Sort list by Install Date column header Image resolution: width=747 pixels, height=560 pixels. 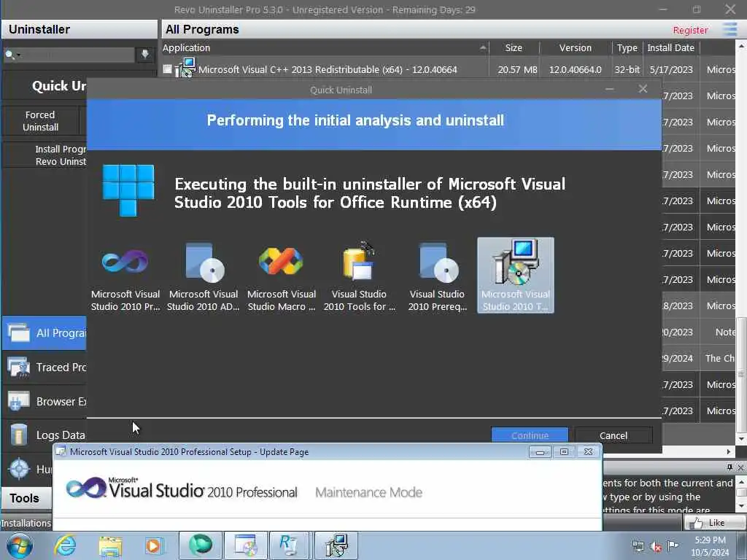pos(671,47)
